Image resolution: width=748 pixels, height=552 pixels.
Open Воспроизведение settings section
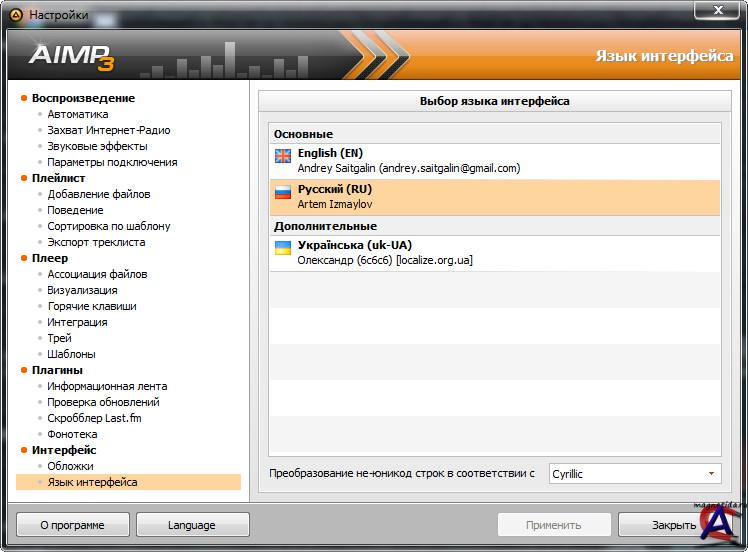pyautogui.click(x=83, y=98)
